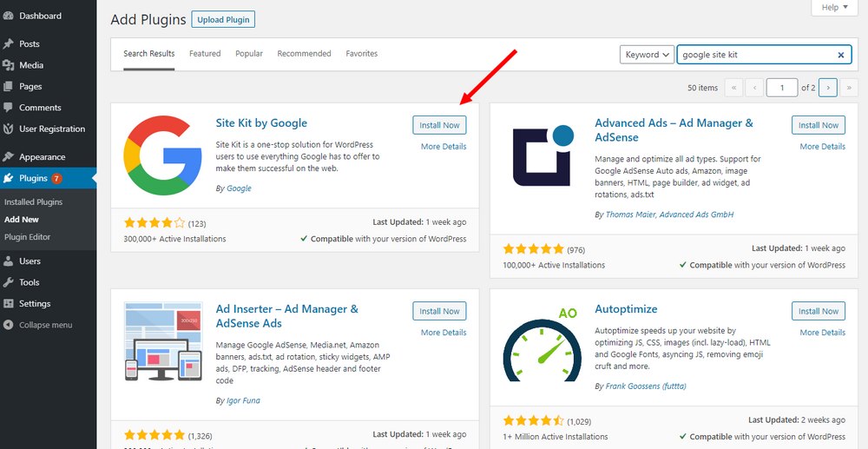The height and width of the screenshot is (449, 868).
Task: Click the Media library icon
Action: coord(8,65)
